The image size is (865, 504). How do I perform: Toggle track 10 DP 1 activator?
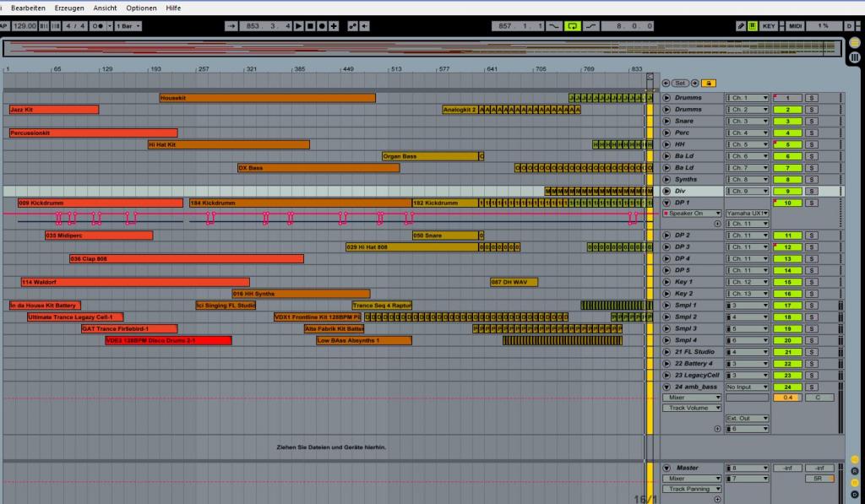(787, 203)
